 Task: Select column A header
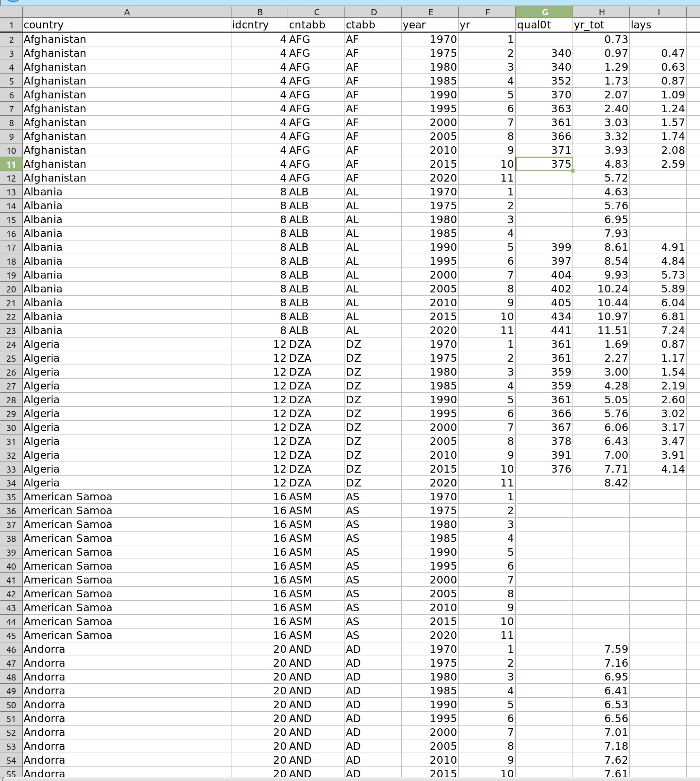tap(126, 12)
